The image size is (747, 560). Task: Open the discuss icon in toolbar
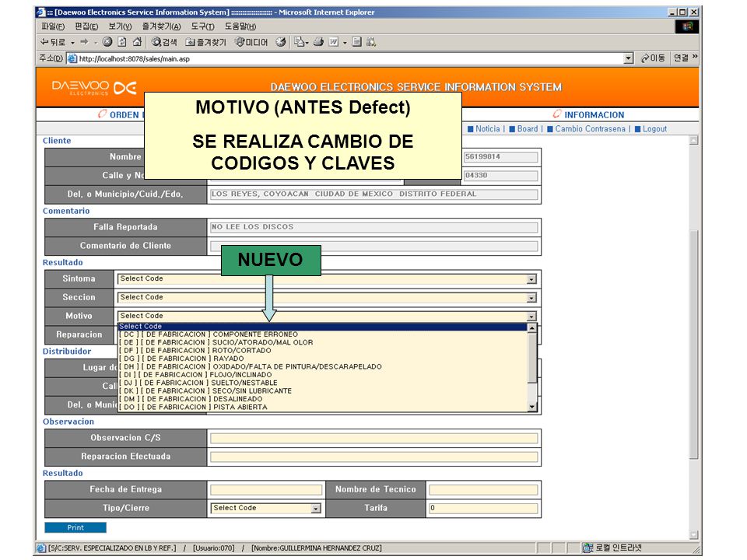[357, 42]
